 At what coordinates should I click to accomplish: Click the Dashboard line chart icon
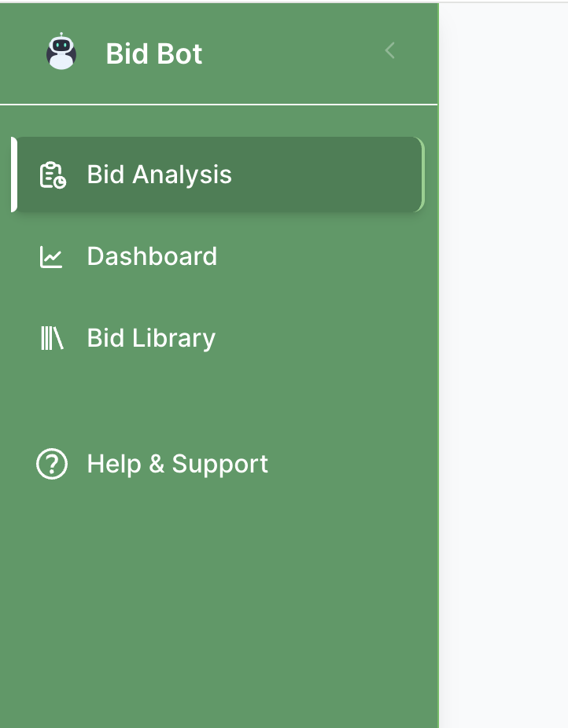point(52,257)
